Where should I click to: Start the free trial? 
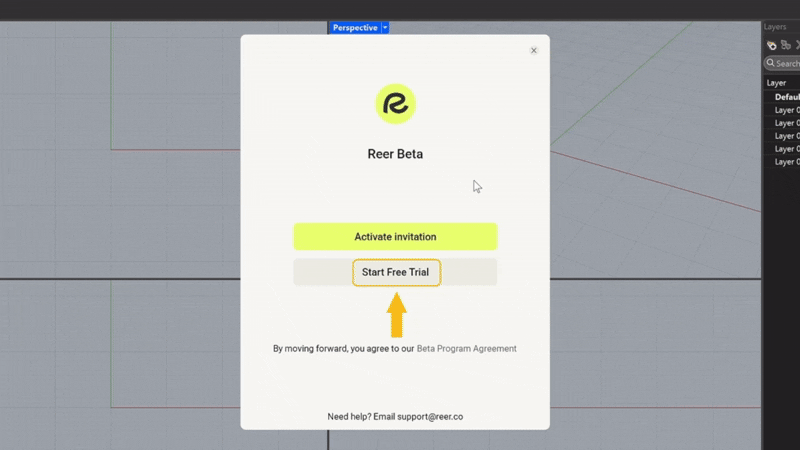(x=395, y=272)
